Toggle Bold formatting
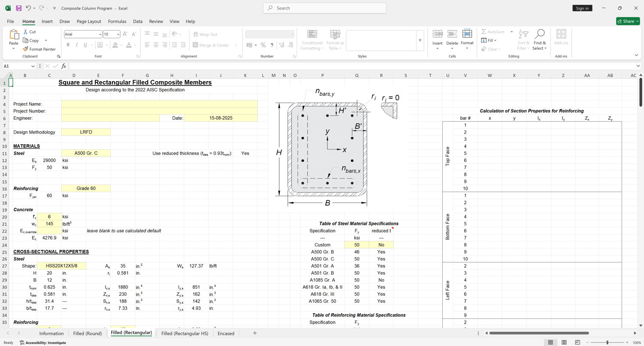This screenshot has width=644, height=346. [x=68, y=45]
